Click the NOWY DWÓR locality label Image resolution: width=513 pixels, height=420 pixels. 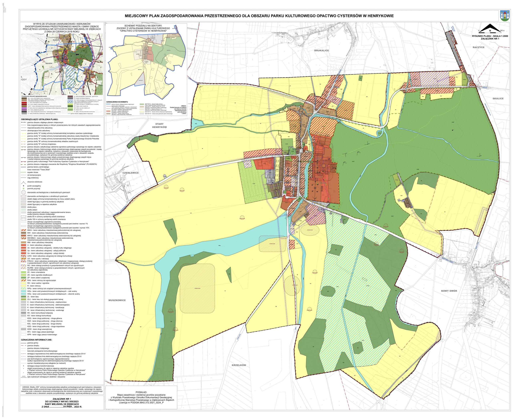point(449,291)
